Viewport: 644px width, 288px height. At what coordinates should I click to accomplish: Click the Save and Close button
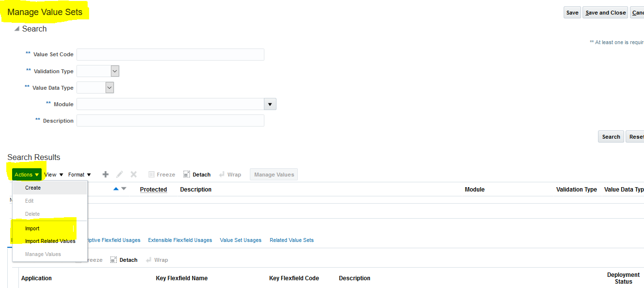pyautogui.click(x=605, y=12)
